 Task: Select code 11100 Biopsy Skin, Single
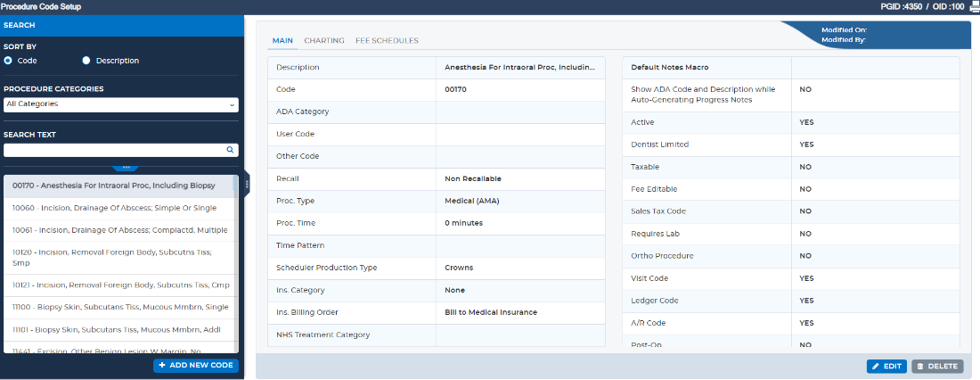(119, 308)
